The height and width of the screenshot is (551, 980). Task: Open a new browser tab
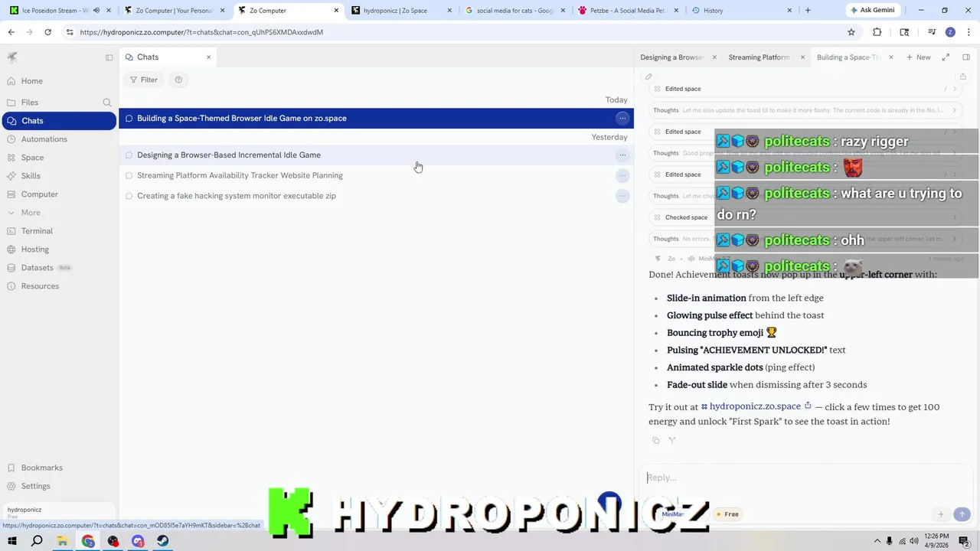point(808,11)
